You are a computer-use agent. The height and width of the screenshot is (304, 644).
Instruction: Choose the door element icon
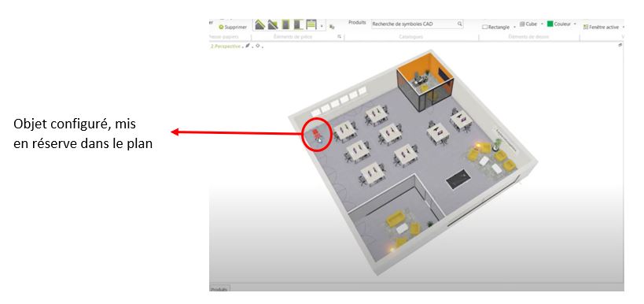pos(286,24)
